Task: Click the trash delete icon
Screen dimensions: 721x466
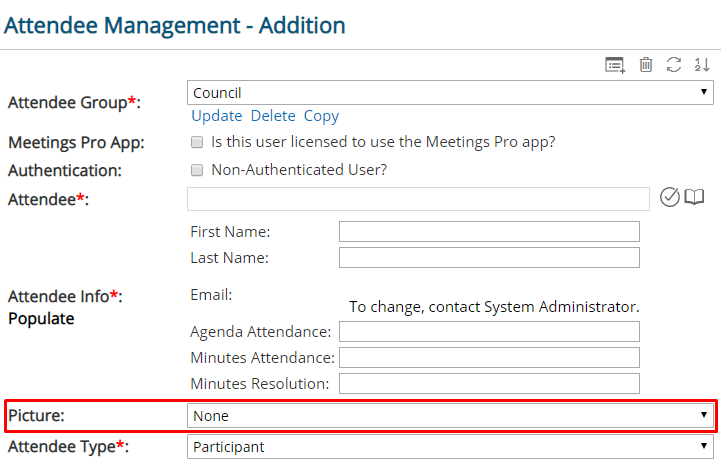Action: [x=646, y=64]
